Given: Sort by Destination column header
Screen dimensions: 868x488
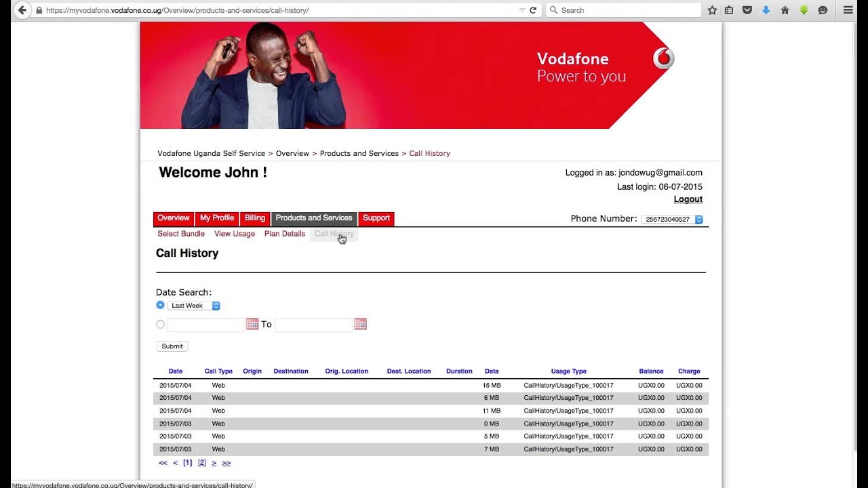Looking at the screenshot, I should 291,371.
